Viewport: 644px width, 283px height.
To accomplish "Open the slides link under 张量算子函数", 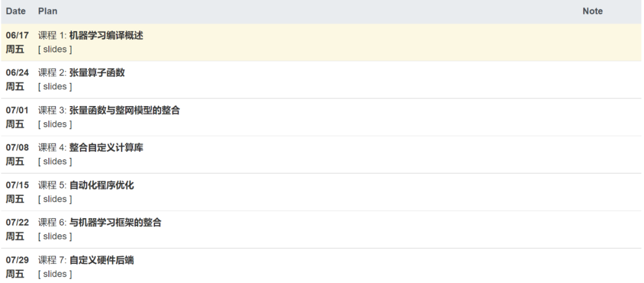I will click(55, 87).
